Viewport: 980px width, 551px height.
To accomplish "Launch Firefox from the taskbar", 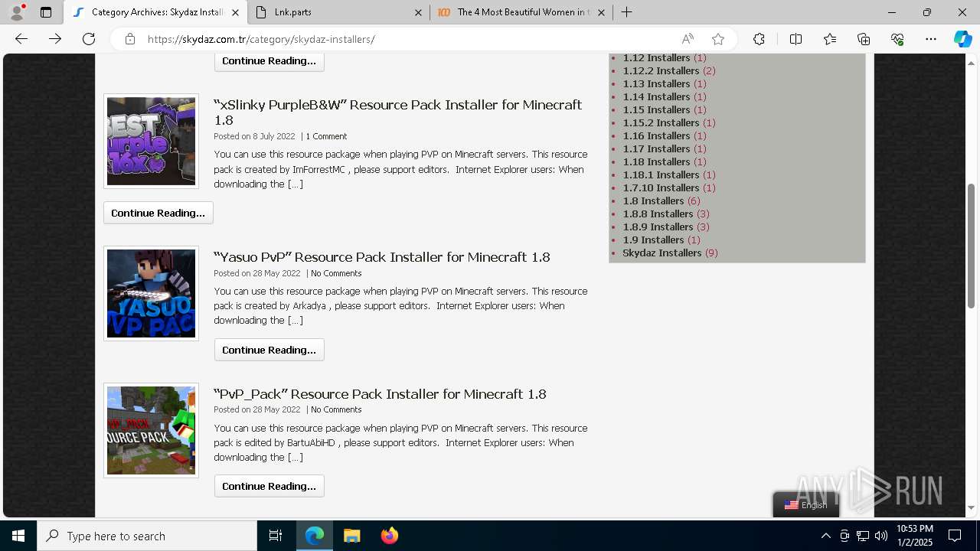I will [x=390, y=536].
